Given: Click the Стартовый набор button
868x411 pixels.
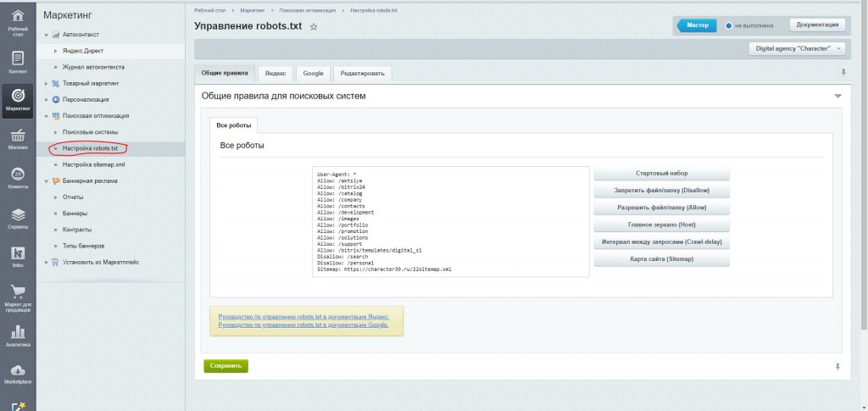Looking at the screenshot, I should [x=662, y=174].
